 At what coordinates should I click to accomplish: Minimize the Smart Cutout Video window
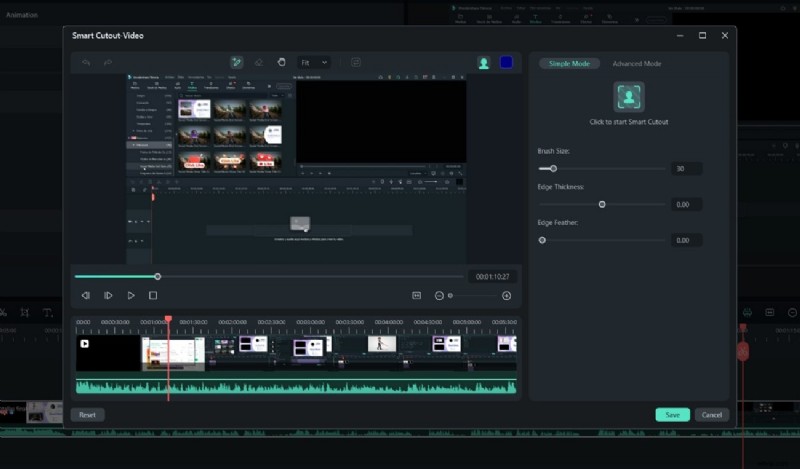click(680, 35)
